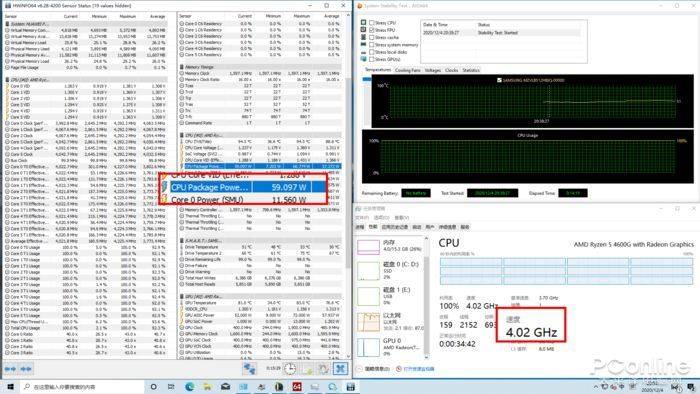Open the Statistics tab in AIDA64
700x394 pixels.
coord(471,70)
